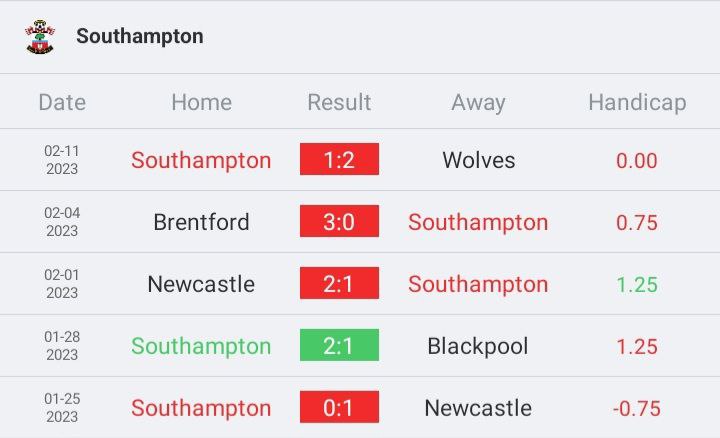Click the 02-11 2023 match date
Image resolution: width=720 pixels, height=438 pixels.
point(62,160)
